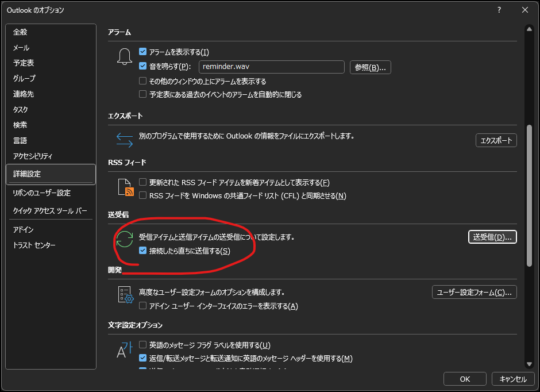The height and width of the screenshot is (392, 540).
Task: Click the ユーザー設定フォーム(C)... button
Action: click(474, 292)
